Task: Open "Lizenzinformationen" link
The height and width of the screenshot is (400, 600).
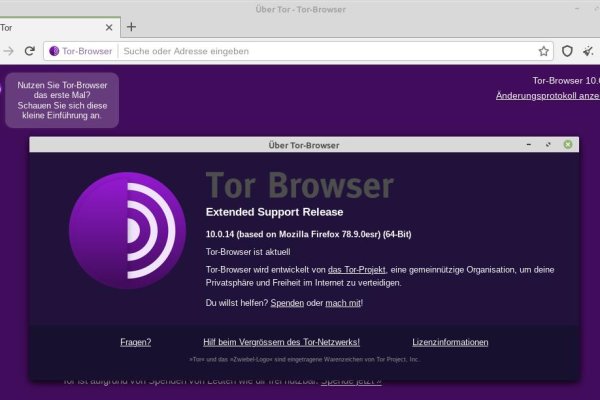Action: 450,342
